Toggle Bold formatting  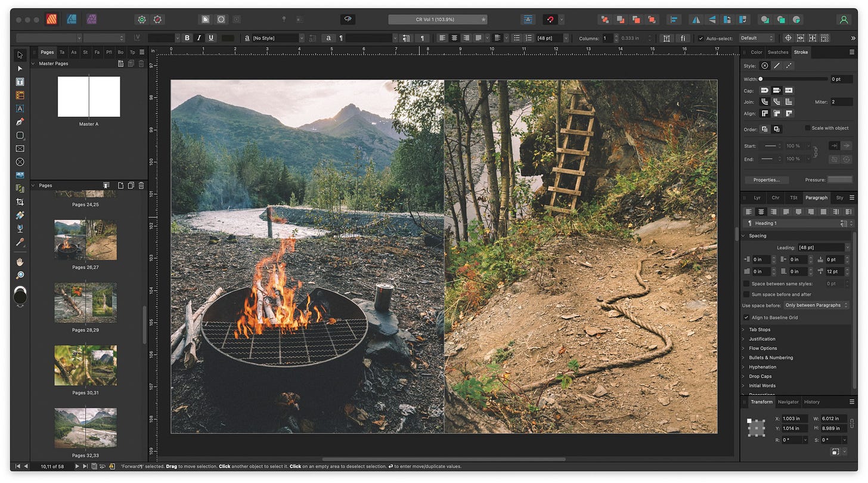(187, 38)
